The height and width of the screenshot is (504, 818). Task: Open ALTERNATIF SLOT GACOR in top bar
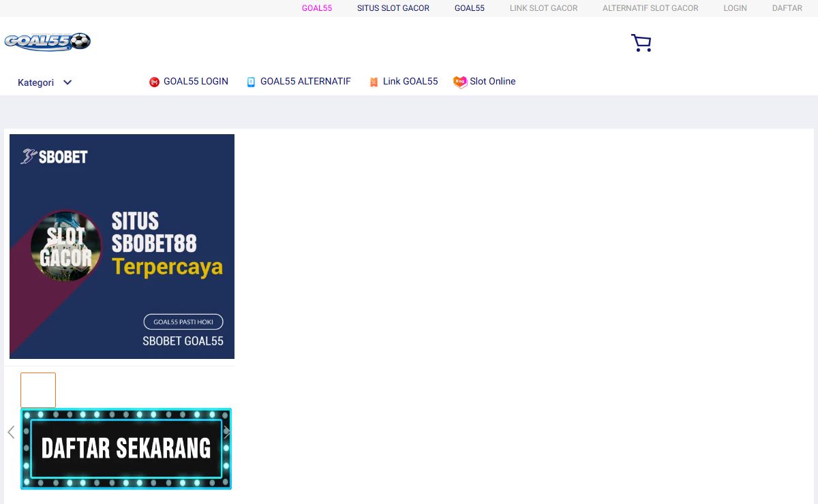click(x=650, y=8)
